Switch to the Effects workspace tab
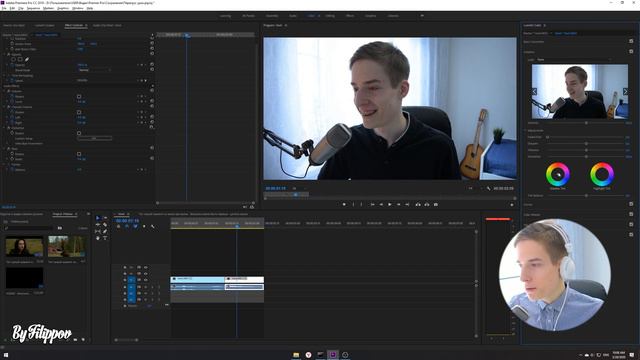The height and width of the screenshot is (360, 640). tap(350, 16)
